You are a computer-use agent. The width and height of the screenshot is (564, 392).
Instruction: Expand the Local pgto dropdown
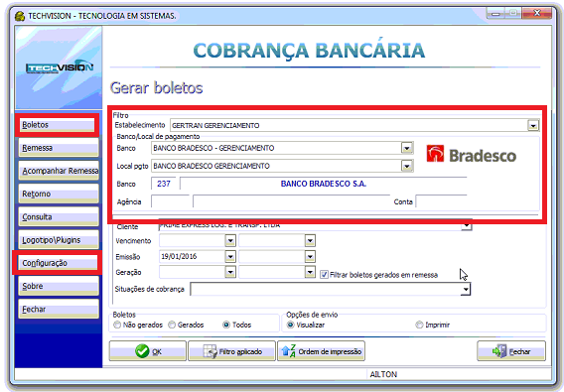[x=407, y=166]
